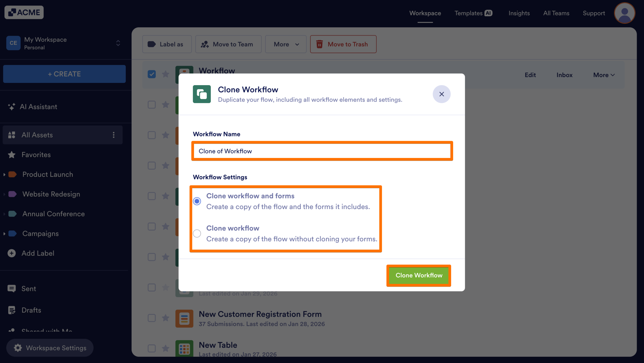Viewport: 644px width, 363px height.
Task: Click the CREATE button in the sidebar
Action: tap(64, 74)
